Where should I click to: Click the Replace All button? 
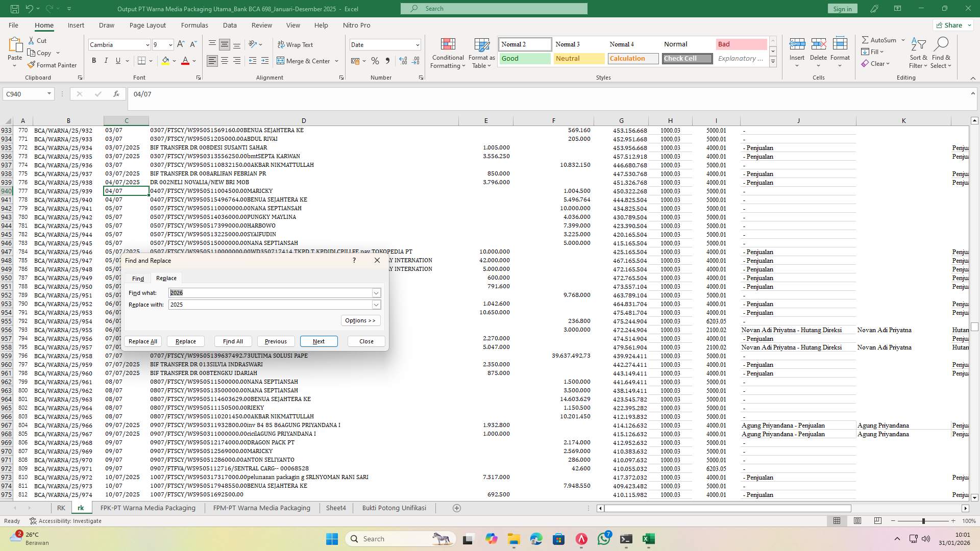coord(142,341)
